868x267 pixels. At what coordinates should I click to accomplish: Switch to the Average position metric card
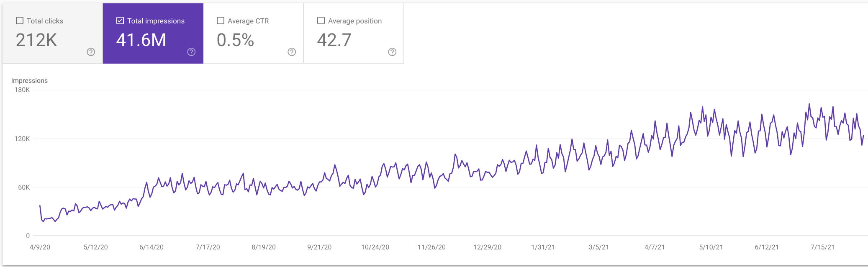tap(354, 33)
